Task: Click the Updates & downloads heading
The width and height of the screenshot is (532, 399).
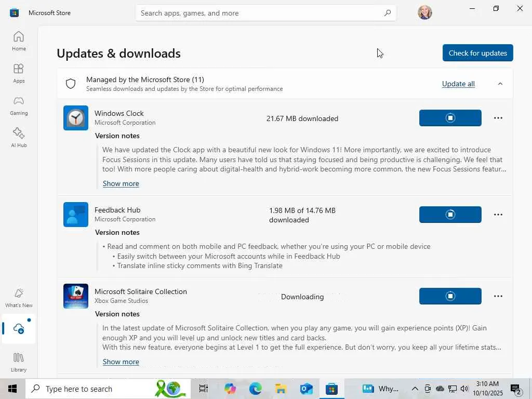Action: tap(119, 54)
